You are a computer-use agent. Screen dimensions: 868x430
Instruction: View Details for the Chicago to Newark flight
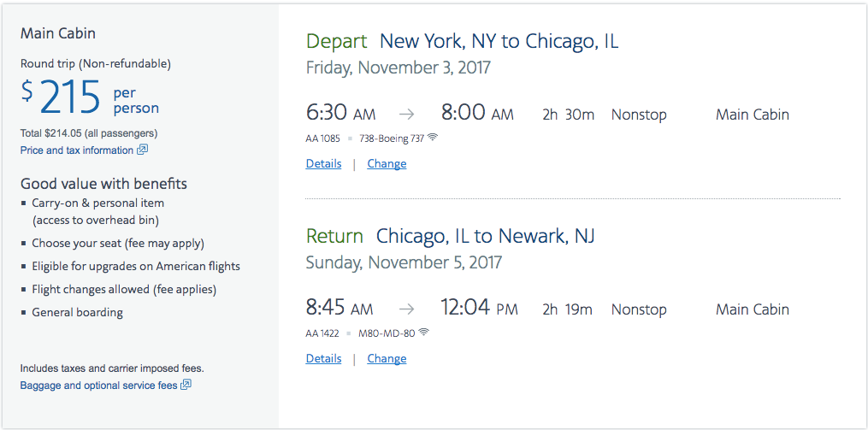click(323, 359)
